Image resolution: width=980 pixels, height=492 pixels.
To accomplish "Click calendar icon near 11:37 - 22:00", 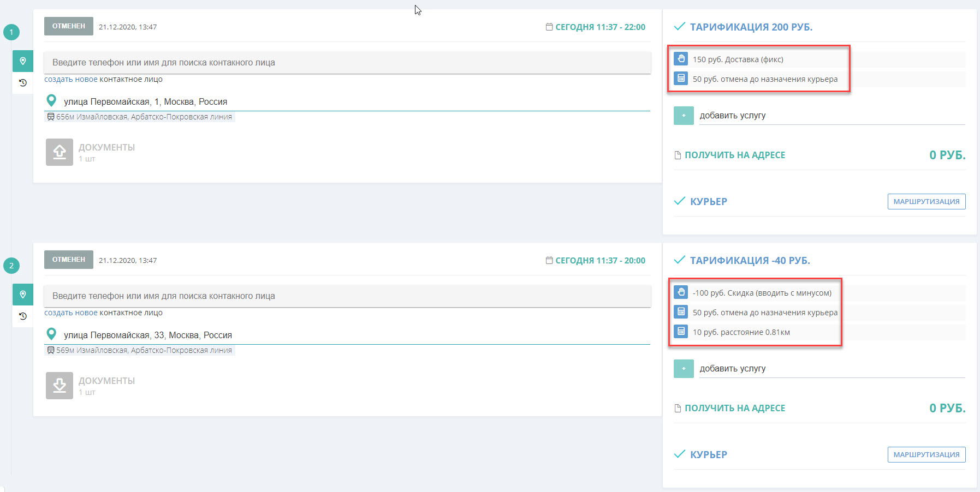I will [549, 27].
